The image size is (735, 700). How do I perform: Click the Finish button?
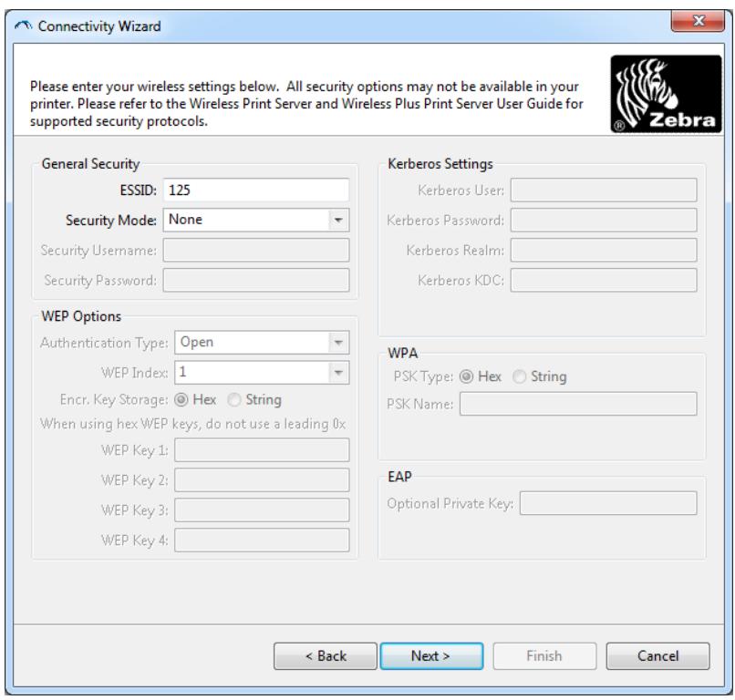point(544,655)
